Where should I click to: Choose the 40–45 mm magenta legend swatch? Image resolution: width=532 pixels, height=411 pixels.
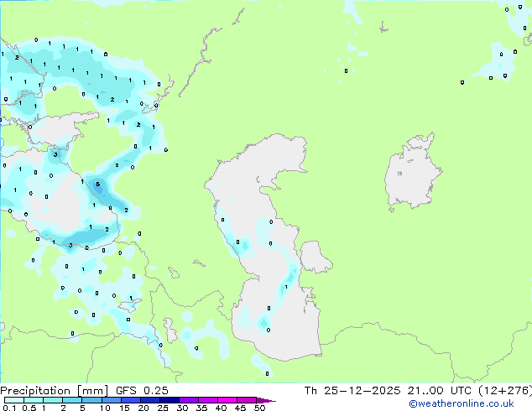(x=227, y=400)
